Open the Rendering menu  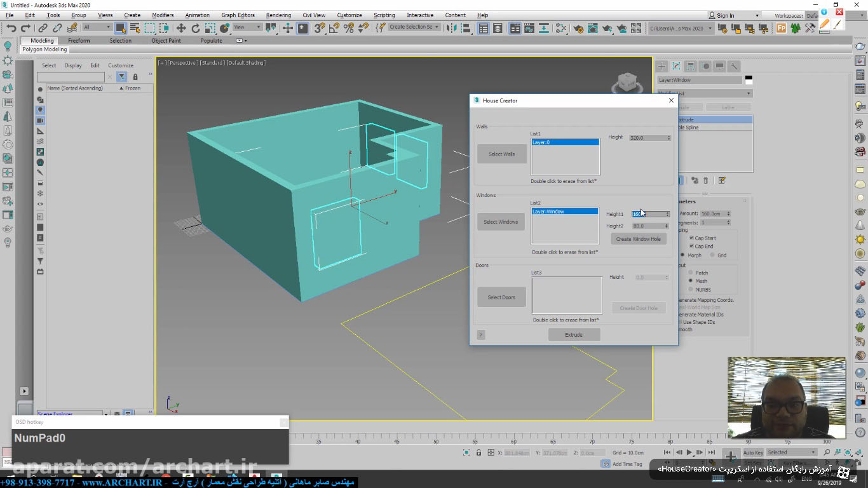[278, 15]
